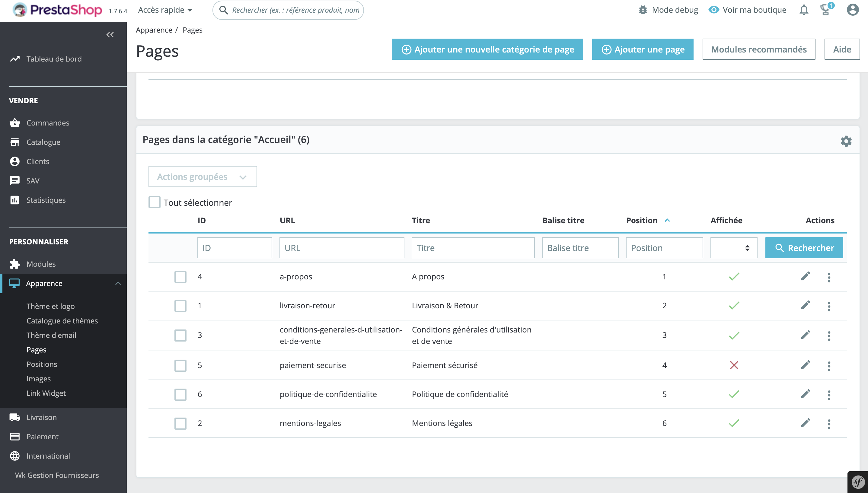The width and height of the screenshot is (868, 493).
Task: Select the checkbox for mentions-legales row
Action: coord(180,423)
